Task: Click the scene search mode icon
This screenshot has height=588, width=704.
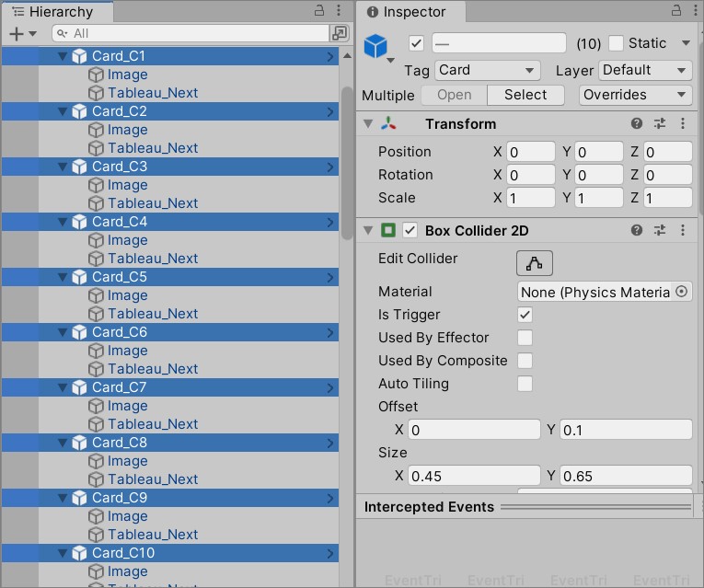Action: click(x=339, y=33)
